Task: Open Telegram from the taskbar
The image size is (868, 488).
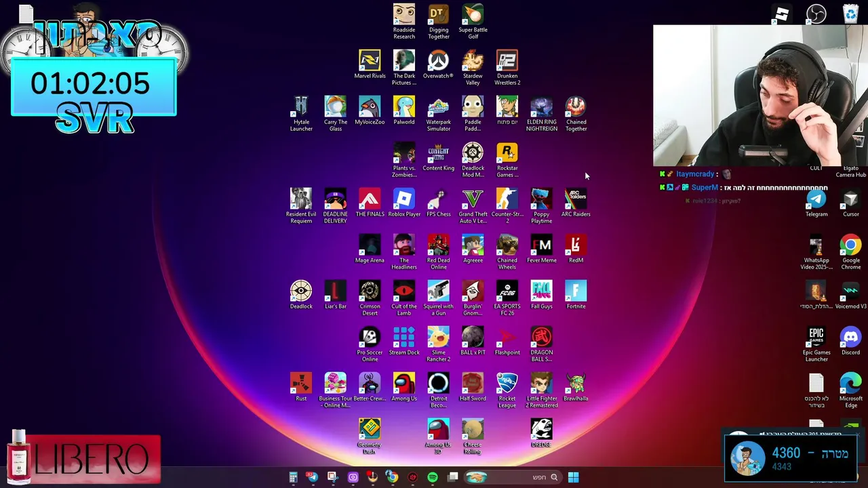Action: [313, 477]
